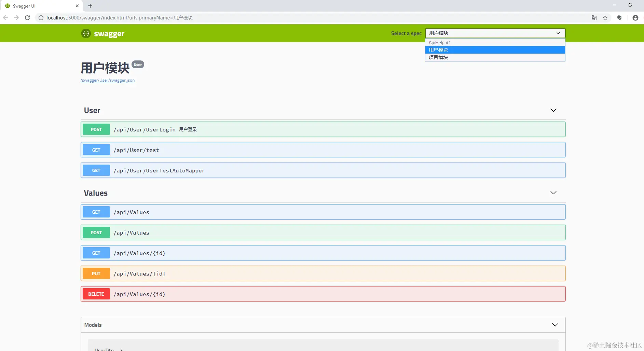Click the address bar URL
The height and width of the screenshot is (351, 644).
click(x=120, y=18)
